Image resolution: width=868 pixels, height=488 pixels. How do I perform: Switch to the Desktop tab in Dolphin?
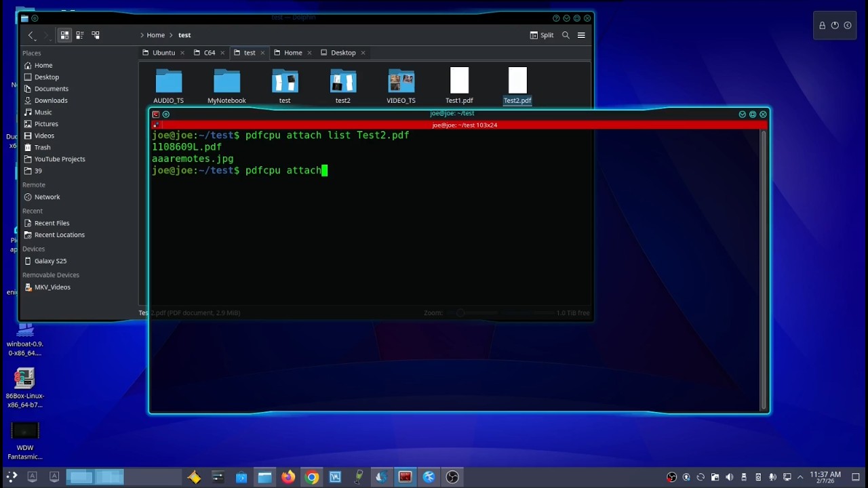coord(343,53)
